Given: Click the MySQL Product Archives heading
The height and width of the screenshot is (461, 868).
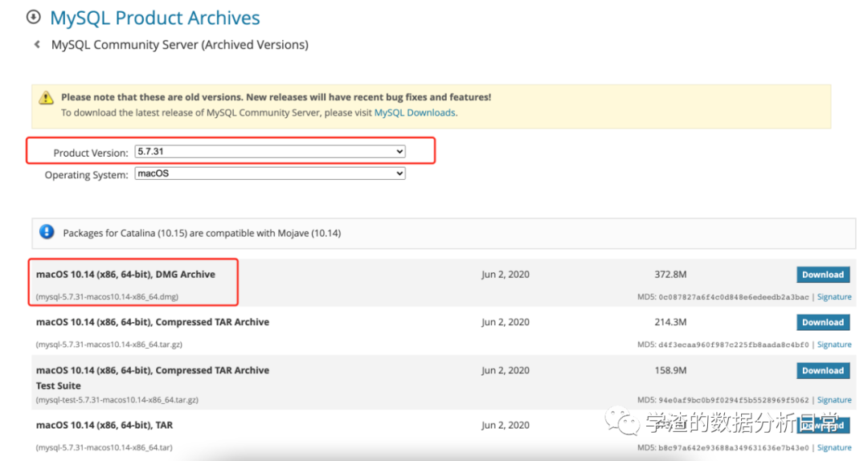Looking at the screenshot, I should (x=155, y=18).
